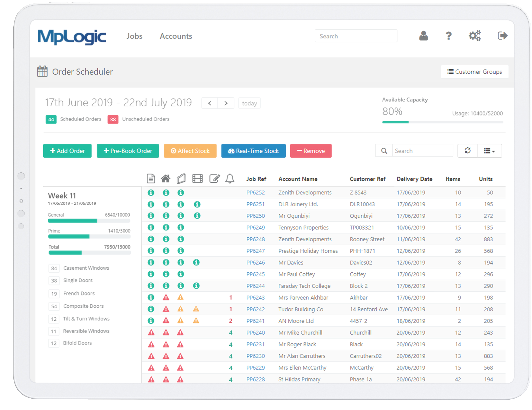Open the user profile icon
This screenshot has width=532, height=410.
point(423,36)
